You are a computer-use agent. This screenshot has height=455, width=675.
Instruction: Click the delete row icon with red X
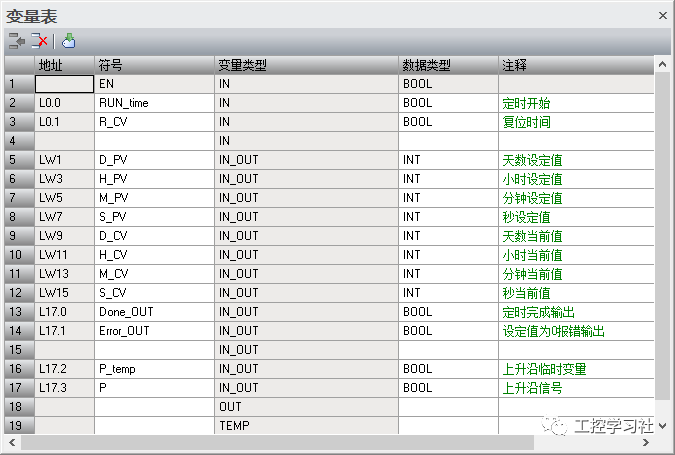[x=39, y=41]
